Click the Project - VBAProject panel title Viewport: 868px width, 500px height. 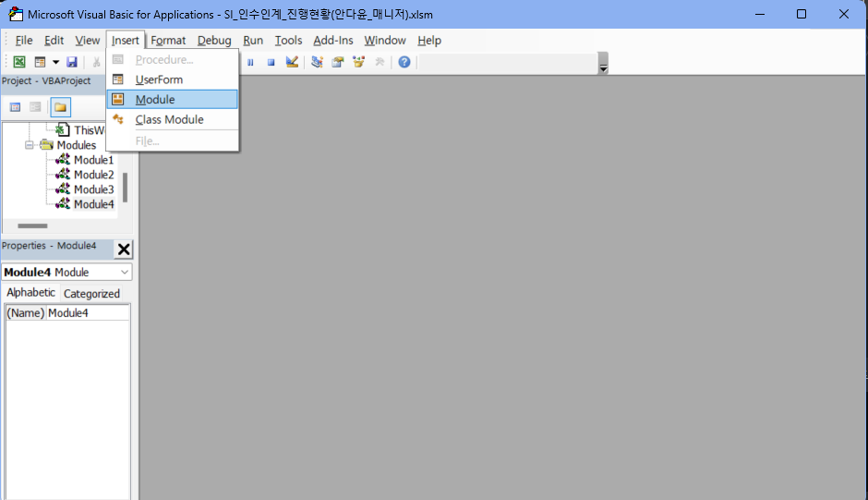click(x=46, y=81)
